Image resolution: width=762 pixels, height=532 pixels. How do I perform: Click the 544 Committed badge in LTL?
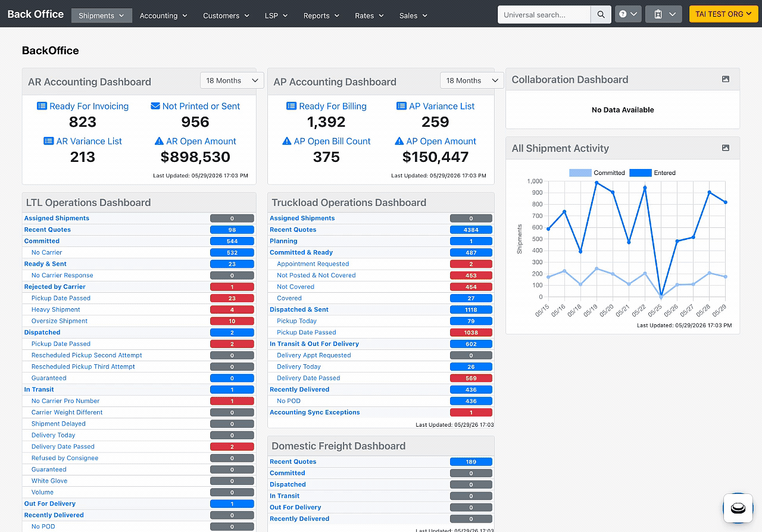coord(232,241)
